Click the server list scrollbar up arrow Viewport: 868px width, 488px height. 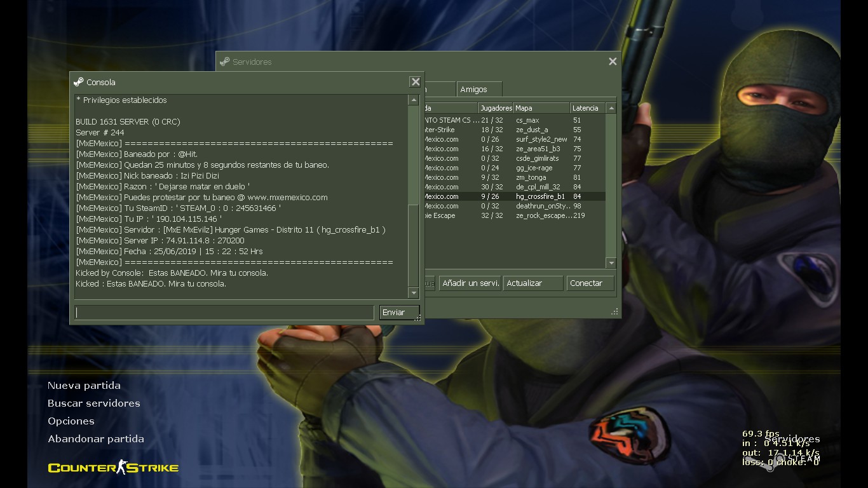coord(611,109)
